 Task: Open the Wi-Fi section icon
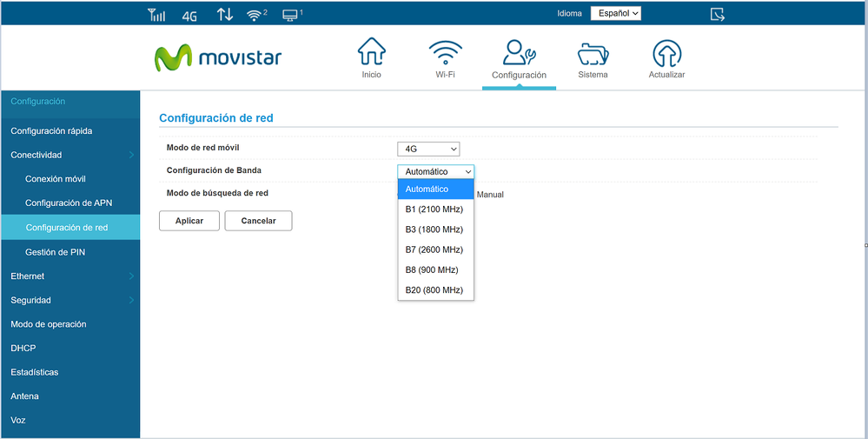click(445, 53)
